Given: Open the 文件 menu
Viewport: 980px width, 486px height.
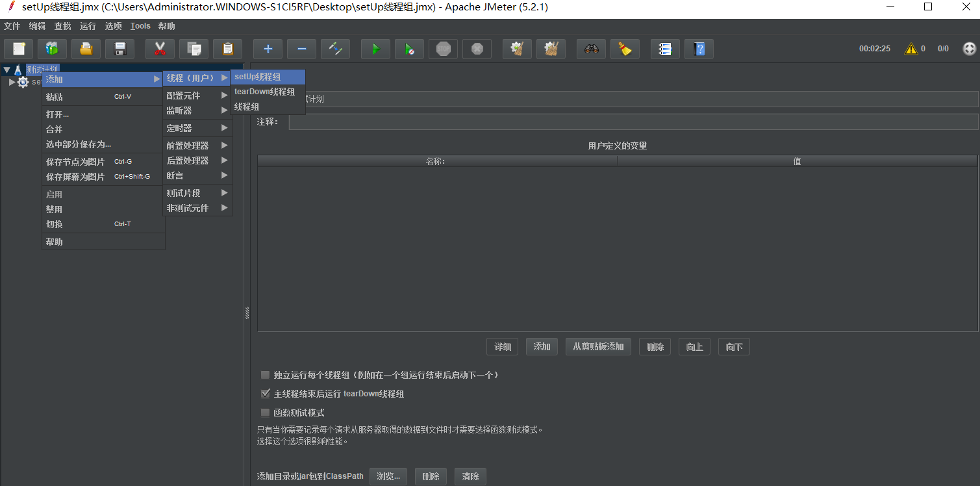Looking at the screenshot, I should coord(12,26).
